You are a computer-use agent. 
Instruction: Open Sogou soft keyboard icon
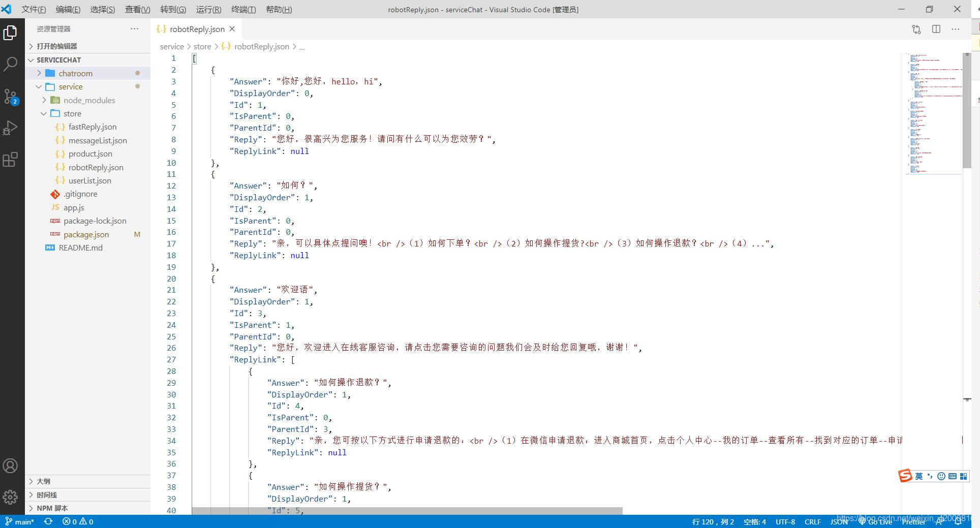pos(953,476)
